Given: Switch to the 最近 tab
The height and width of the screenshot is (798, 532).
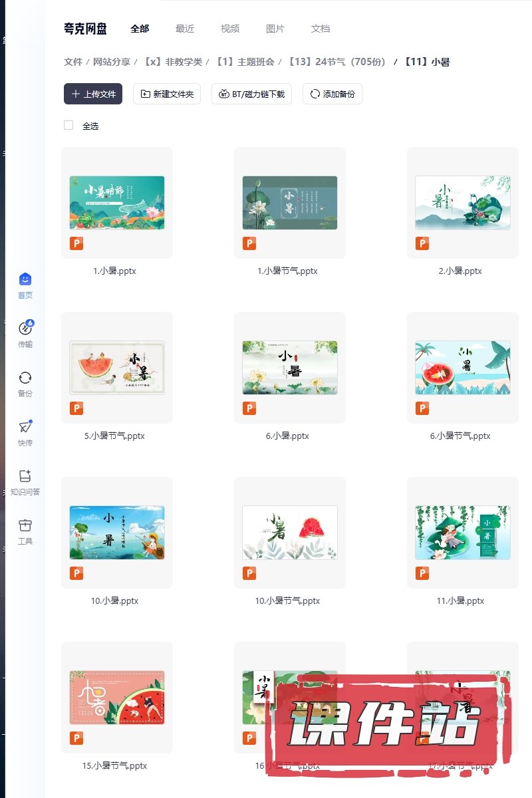Looking at the screenshot, I should pos(185,29).
